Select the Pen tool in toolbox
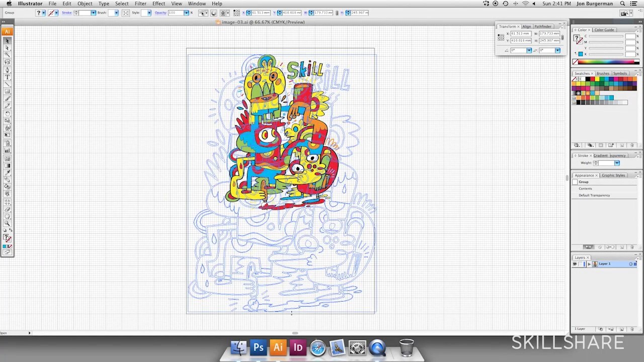 coord(7,70)
